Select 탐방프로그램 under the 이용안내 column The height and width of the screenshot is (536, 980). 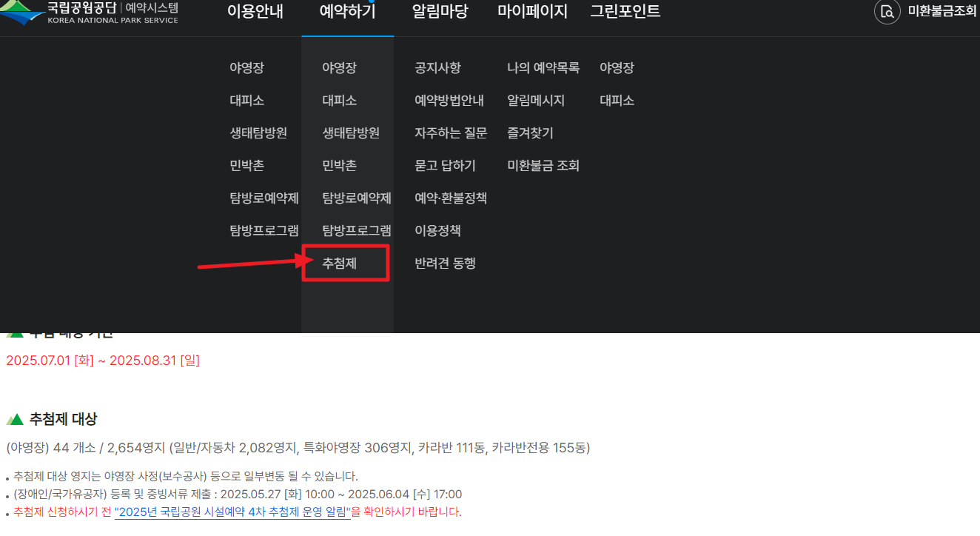[x=264, y=231]
